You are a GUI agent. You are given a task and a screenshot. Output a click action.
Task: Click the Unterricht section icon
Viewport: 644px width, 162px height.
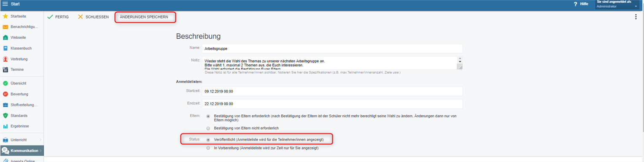pyautogui.click(x=5, y=140)
